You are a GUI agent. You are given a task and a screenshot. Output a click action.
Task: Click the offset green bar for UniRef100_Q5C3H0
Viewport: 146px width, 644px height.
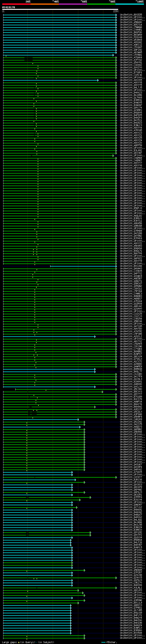[x=66, y=389]
